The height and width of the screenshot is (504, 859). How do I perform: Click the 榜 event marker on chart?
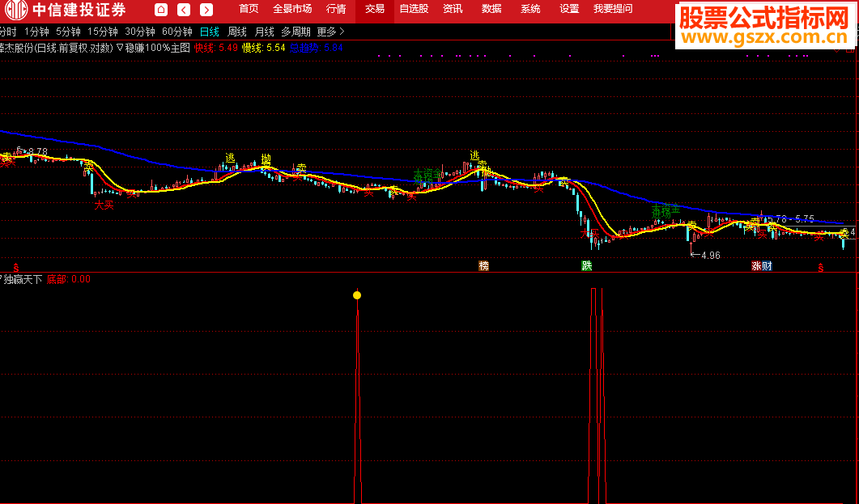click(x=483, y=266)
